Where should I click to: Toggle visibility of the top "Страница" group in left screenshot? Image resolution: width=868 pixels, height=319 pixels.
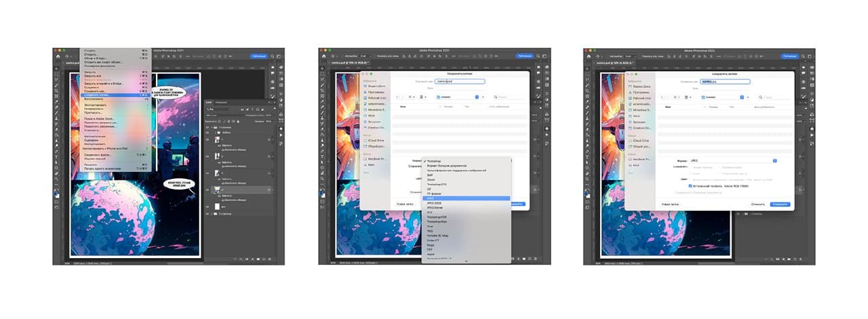(208, 127)
